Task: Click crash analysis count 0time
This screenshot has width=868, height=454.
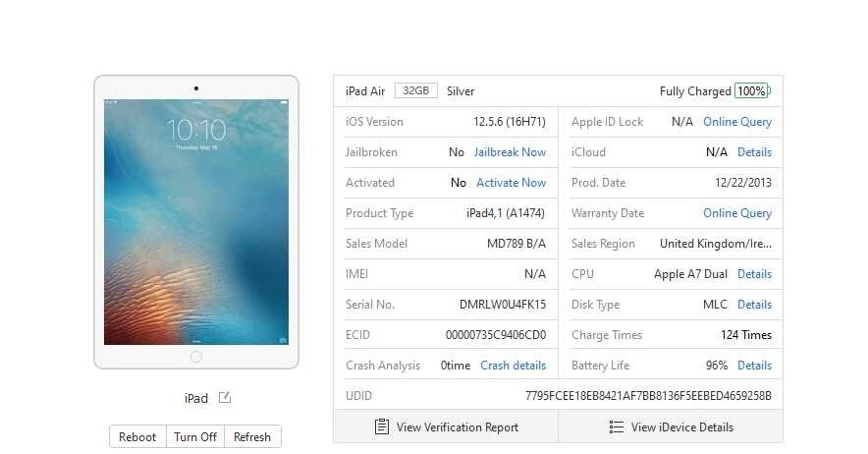Action: [x=455, y=366]
